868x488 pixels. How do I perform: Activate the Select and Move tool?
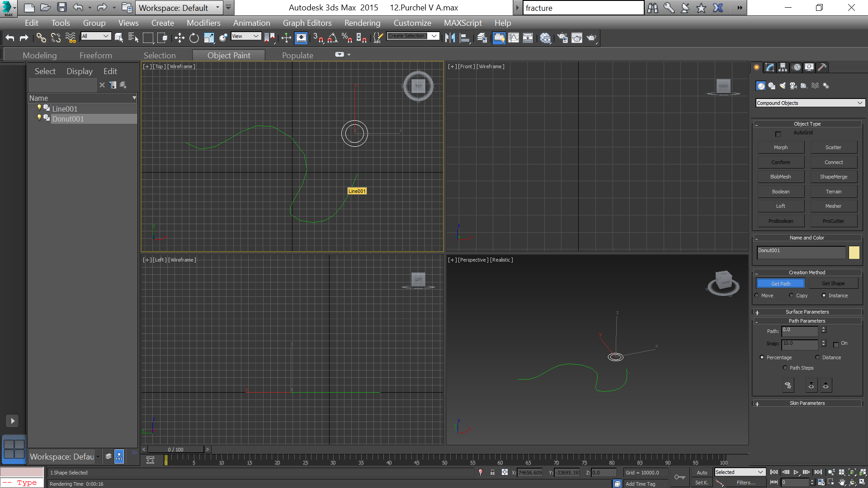click(179, 38)
